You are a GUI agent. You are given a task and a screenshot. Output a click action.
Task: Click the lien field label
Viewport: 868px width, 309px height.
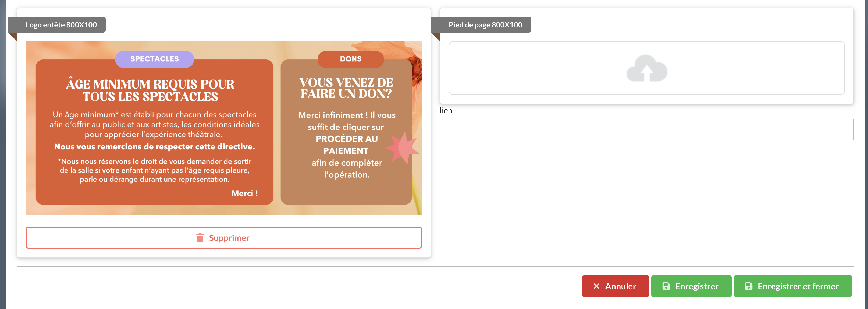tap(446, 111)
